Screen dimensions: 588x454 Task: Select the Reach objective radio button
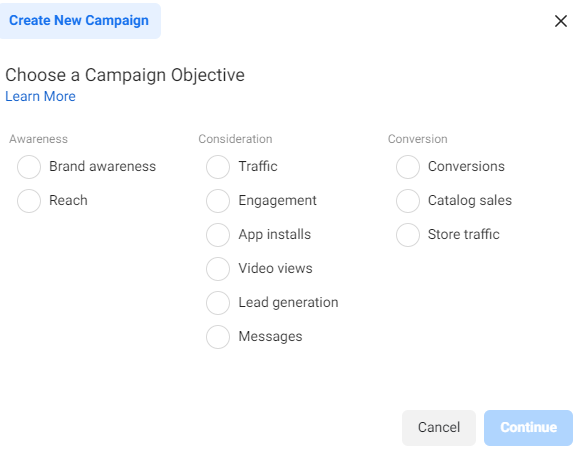[29, 201]
